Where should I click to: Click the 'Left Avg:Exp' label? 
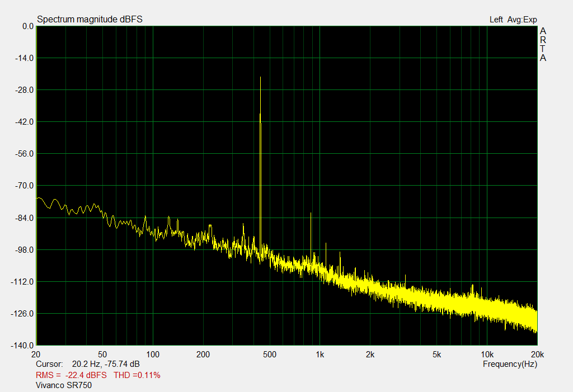tap(513, 20)
